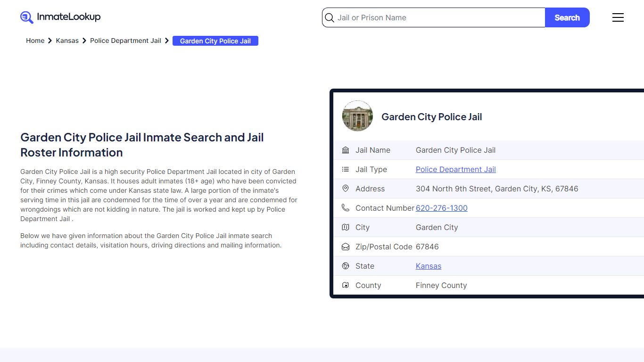The image size is (644, 362).
Task: Select Finney County value text
Action: [441, 285]
